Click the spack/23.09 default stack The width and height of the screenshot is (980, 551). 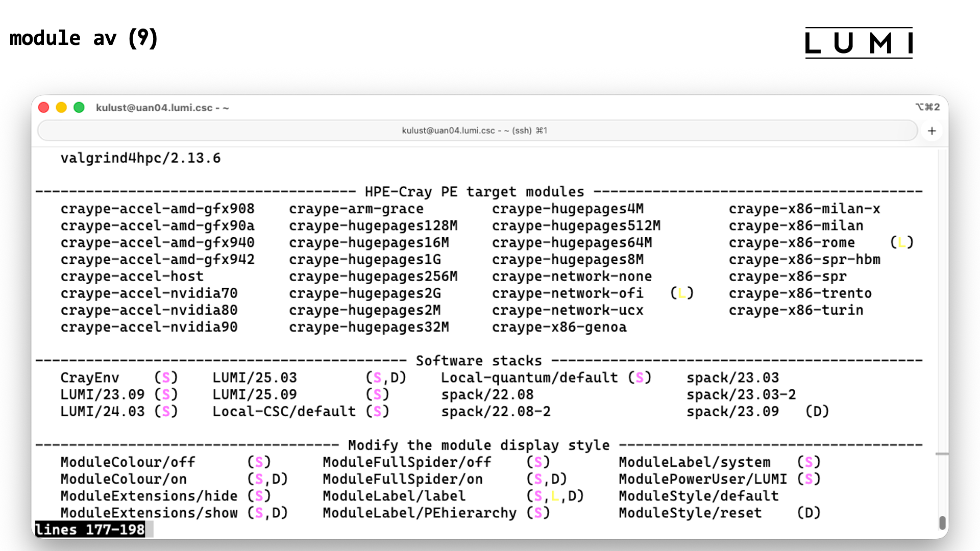(732, 411)
